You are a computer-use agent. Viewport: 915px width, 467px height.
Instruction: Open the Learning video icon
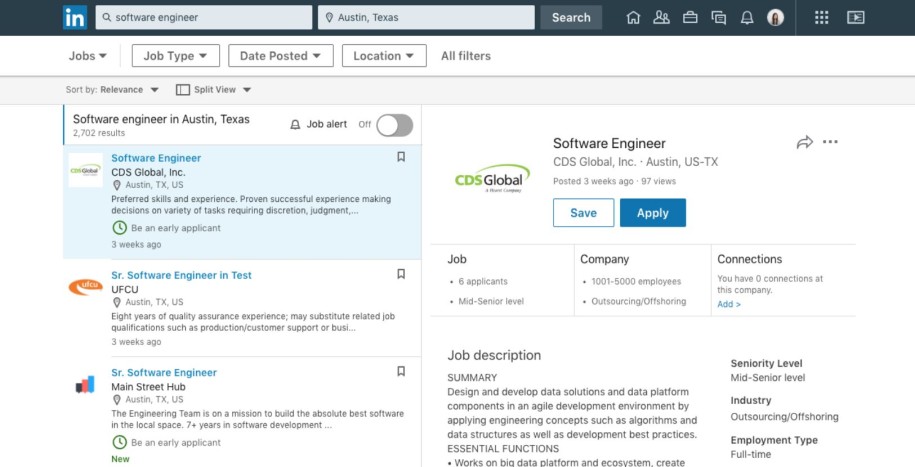click(855, 18)
